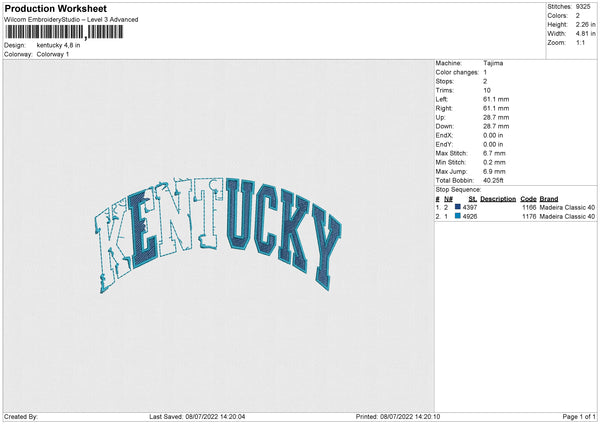Select the colorway value 'Colorway 1'
Image resolution: width=600 pixels, height=424 pixels.
53,54
